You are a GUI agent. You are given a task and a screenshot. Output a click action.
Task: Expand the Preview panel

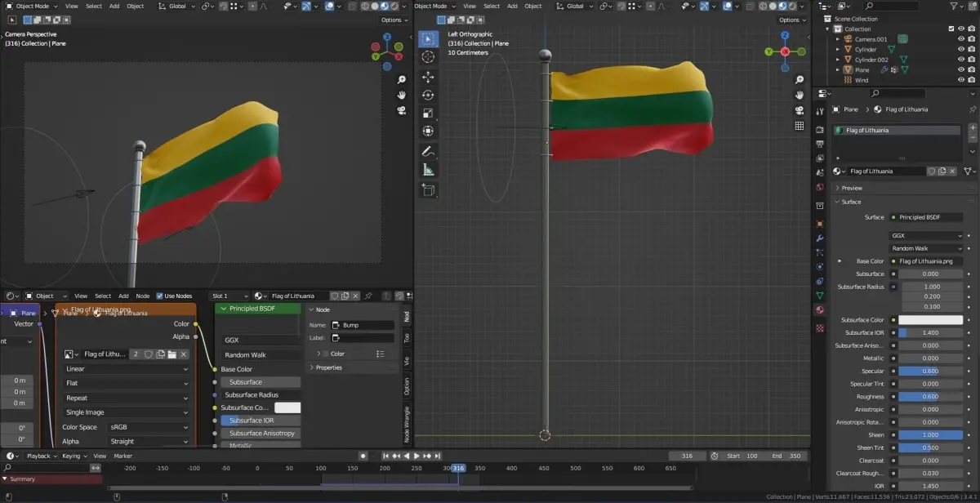(852, 188)
